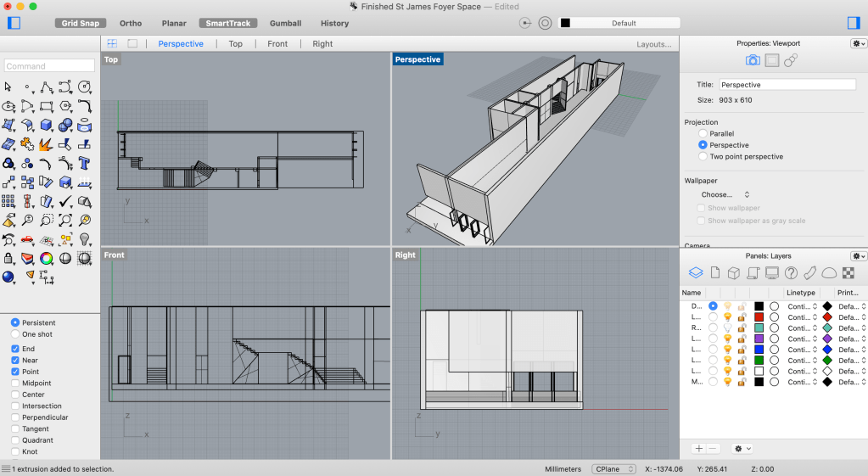Select the Polyline tool

click(47, 87)
